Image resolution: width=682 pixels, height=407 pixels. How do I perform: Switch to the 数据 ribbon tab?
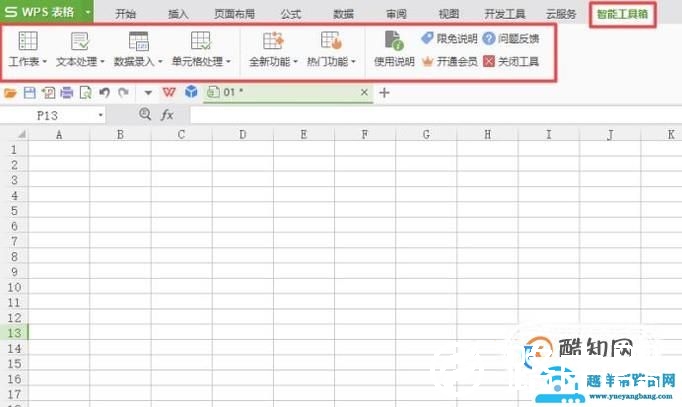pos(343,14)
